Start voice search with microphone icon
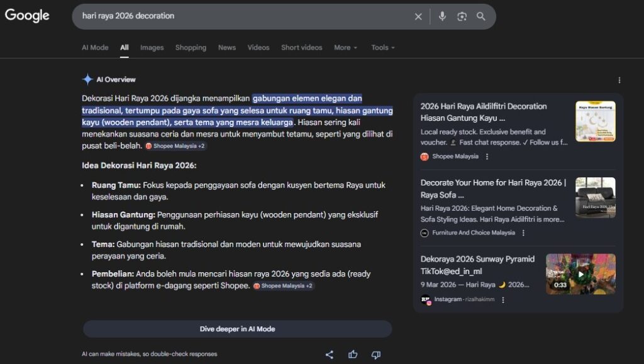644x364 pixels. pos(442,16)
